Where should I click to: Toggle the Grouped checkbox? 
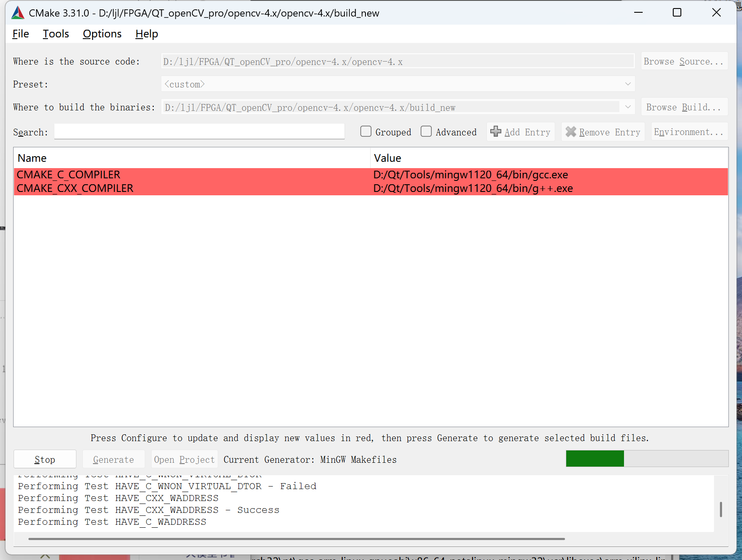tap(365, 132)
